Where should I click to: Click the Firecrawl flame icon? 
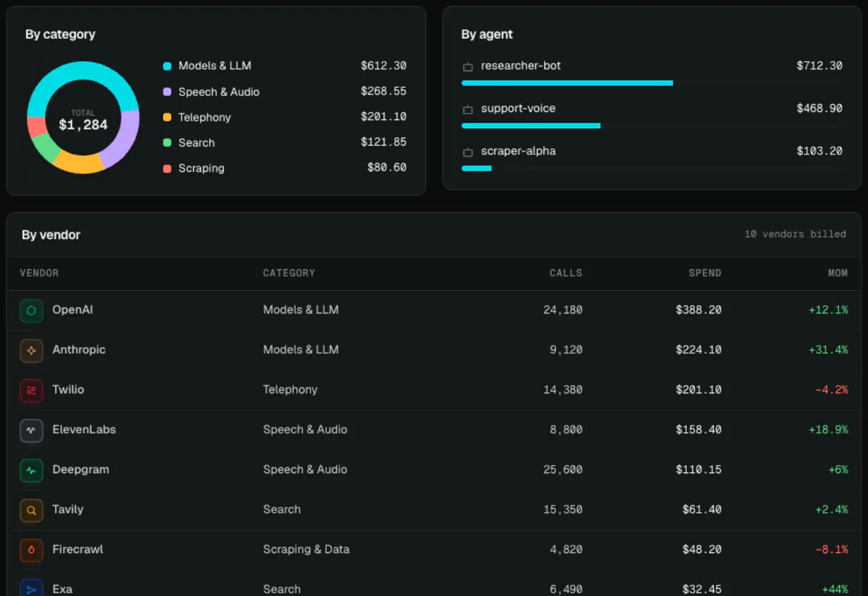pos(32,550)
